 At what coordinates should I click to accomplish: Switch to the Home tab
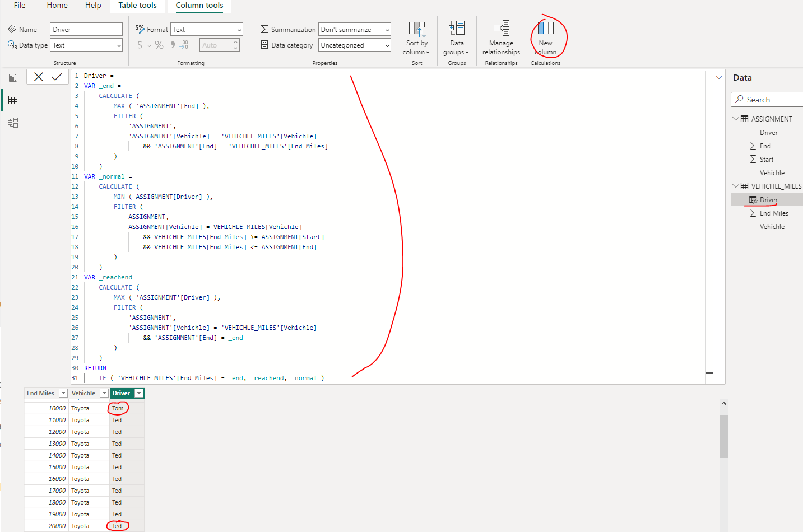(57, 6)
